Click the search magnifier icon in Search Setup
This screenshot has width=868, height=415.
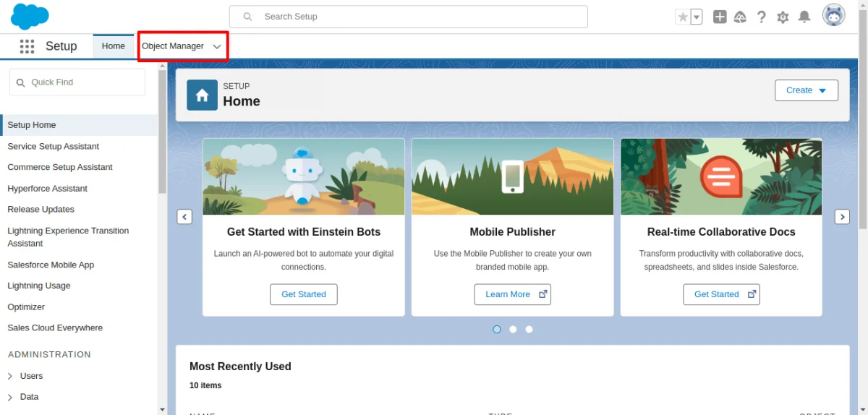(248, 17)
